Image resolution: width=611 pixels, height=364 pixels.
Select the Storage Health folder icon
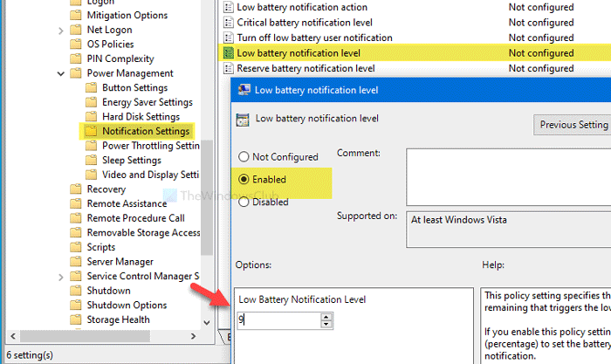(76, 319)
